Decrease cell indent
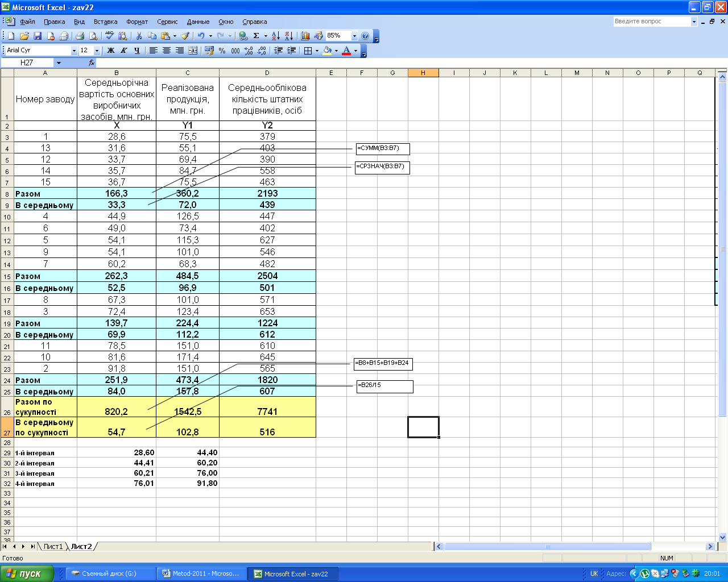The image size is (728, 582). click(278, 51)
